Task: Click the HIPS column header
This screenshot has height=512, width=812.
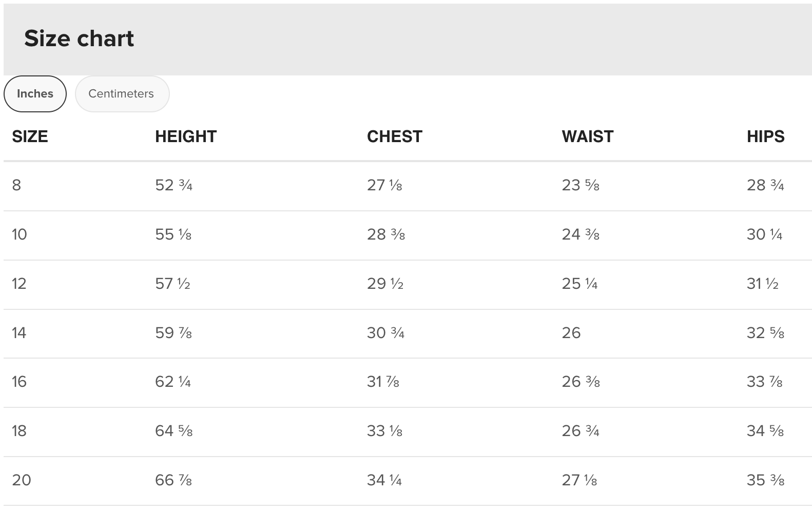Action: pyautogui.click(x=765, y=136)
